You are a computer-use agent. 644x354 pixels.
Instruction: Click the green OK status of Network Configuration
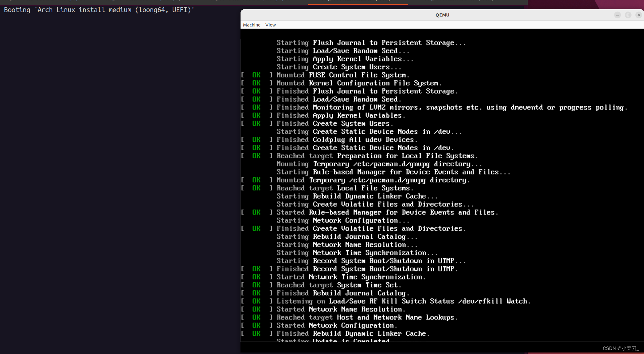pos(256,325)
